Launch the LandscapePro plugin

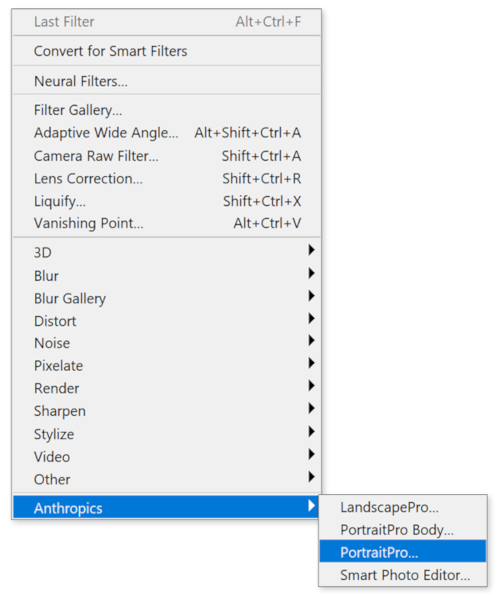point(403,507)
